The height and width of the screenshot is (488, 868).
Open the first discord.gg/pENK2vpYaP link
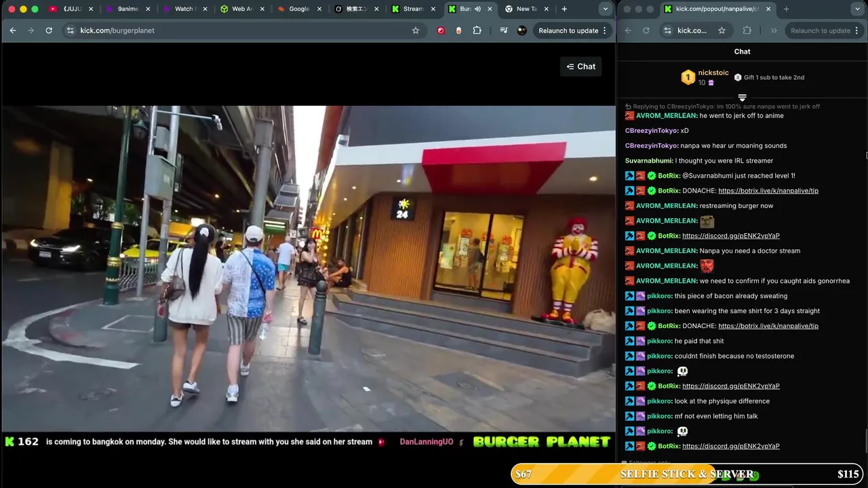coord(731,236)
